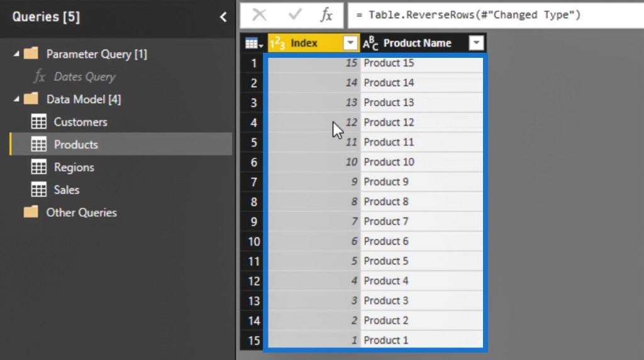This screenshot has width=644, height=360.
Task: Select row number 1 header
Action: 254,63
